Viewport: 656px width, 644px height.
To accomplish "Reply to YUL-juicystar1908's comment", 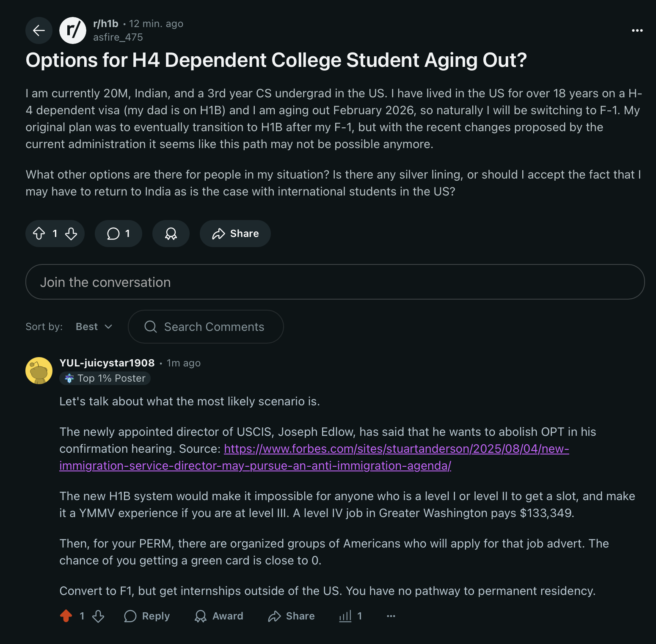I will 147,616.
